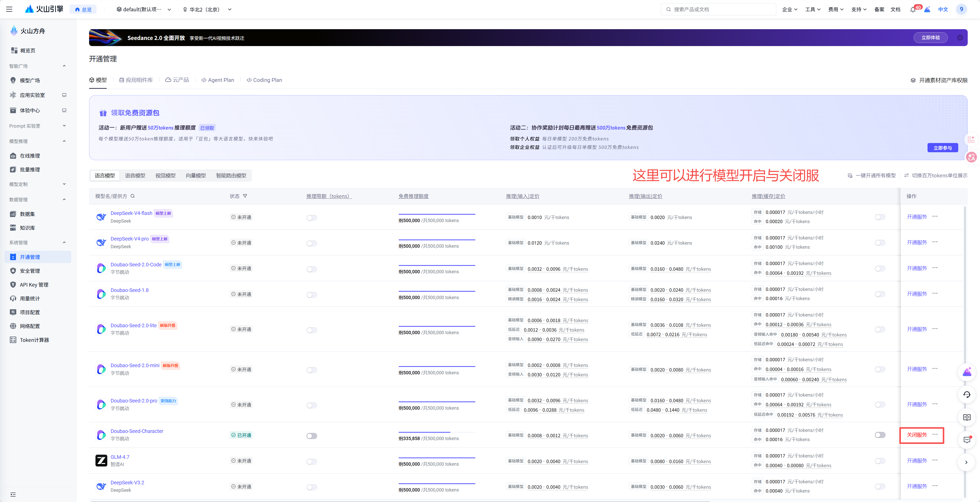This screenshot has width=980, height=502.
Task: Open the 华北2（北京）region dropdown
Action: [207, 9]
